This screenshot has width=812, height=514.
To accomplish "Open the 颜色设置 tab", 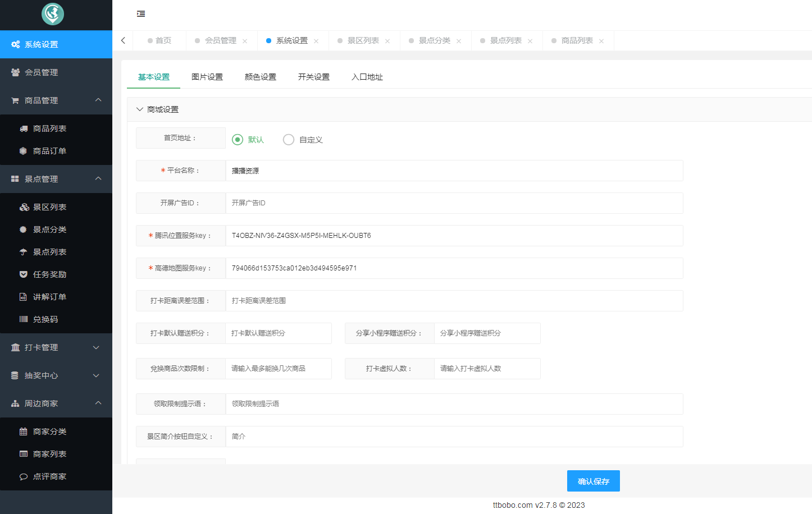I will pos(260,77).
